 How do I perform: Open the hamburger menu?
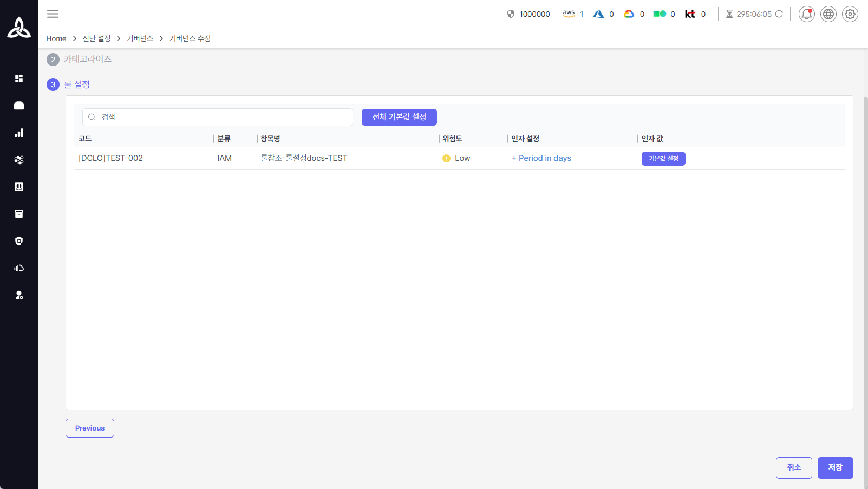[53, 14]
